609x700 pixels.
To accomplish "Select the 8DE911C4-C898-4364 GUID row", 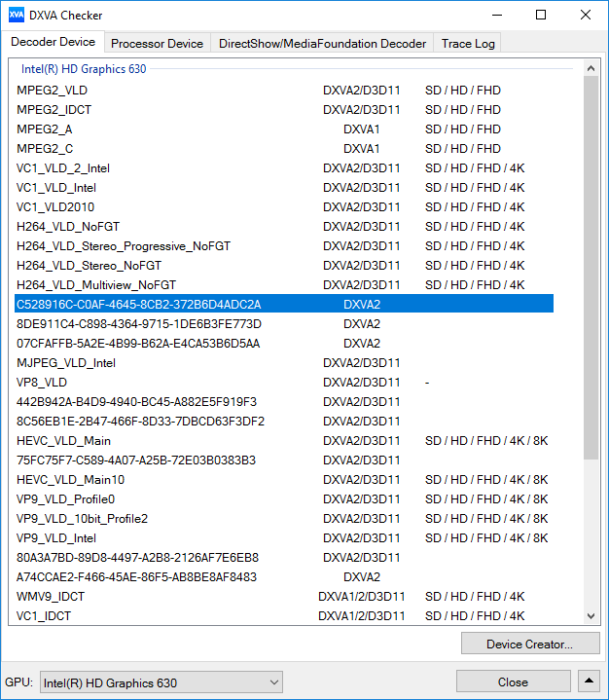I will pos(284,324).
